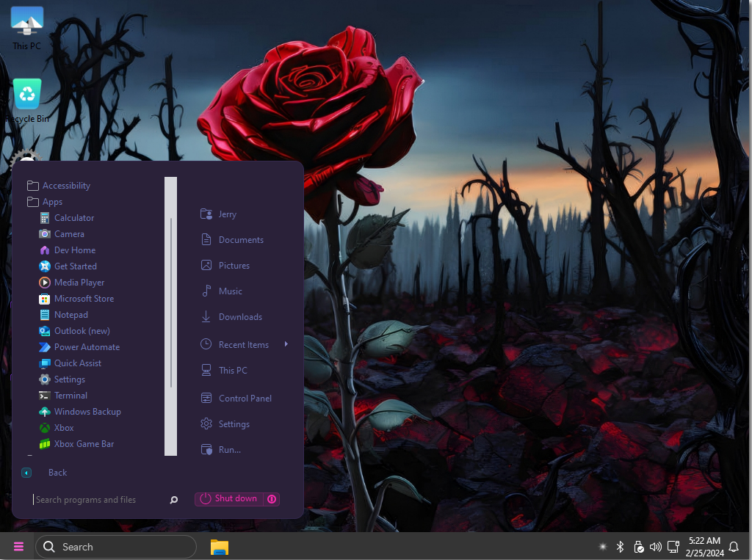Launch Xbox Game Bar
The image size is (752, 560).
click(84, 444)
